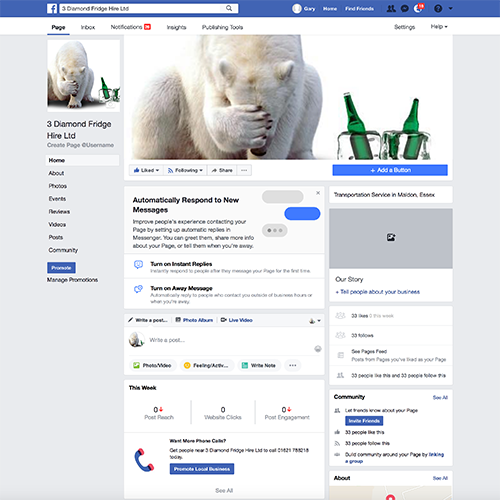Click Add a Button
500x500 pixels.
(x=390, y=170)
